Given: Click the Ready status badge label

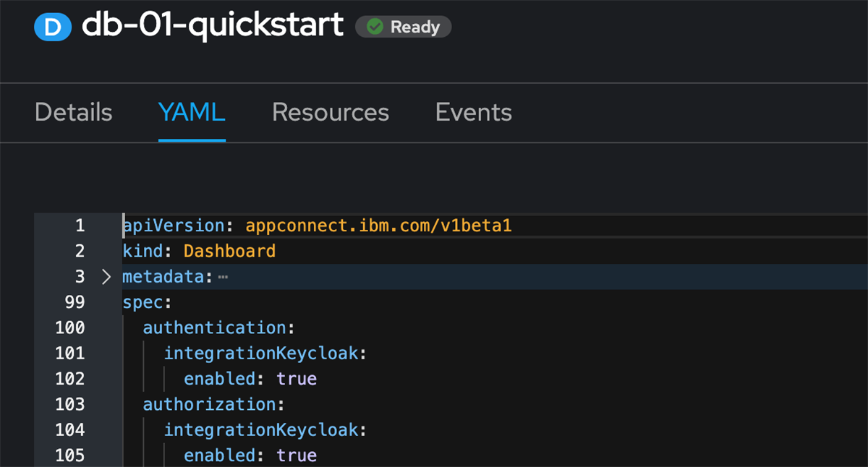Looking at the screenshot, I should (415, 27).
